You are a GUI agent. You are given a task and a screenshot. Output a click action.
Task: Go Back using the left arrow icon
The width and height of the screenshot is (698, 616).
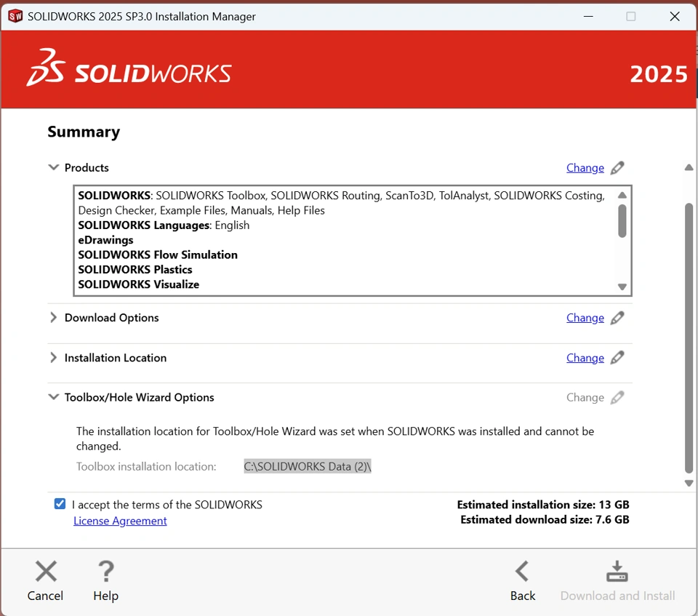[x=522, y=571]
